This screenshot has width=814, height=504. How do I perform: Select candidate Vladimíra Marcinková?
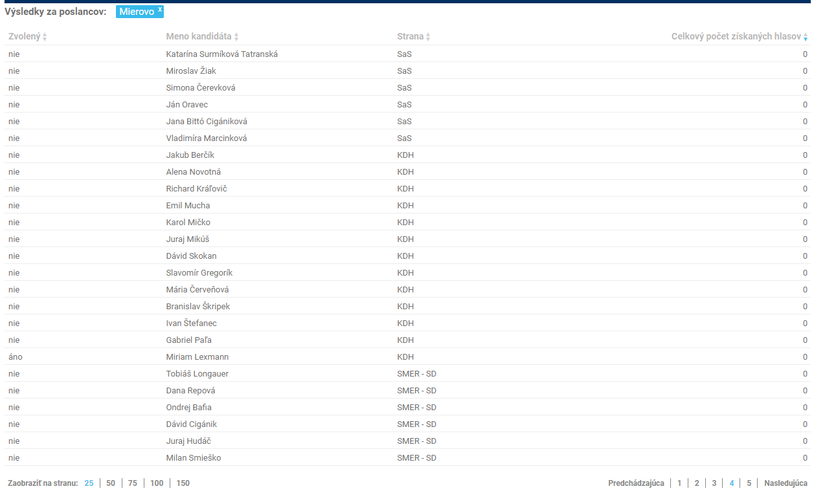(207, 138)
